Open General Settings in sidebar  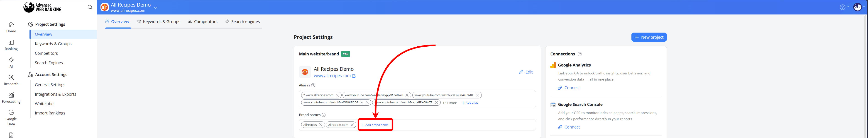click(50, 85)
